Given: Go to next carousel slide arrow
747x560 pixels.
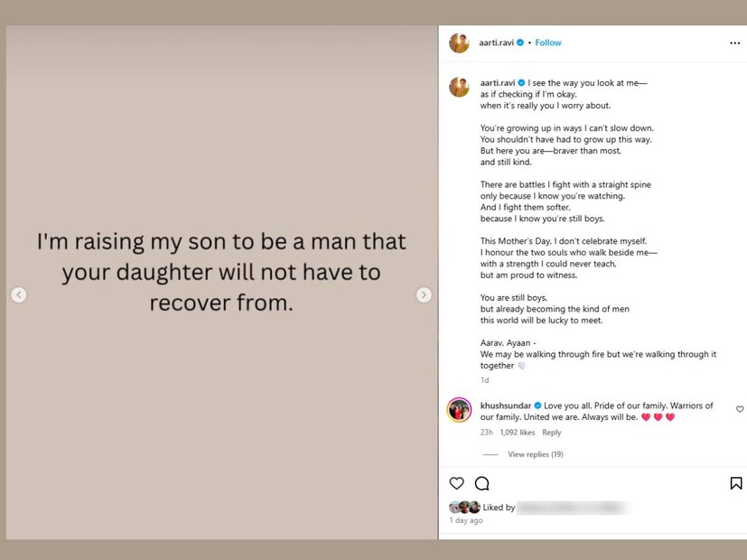Looking at the screenshot, I should [x=424, y=294].
